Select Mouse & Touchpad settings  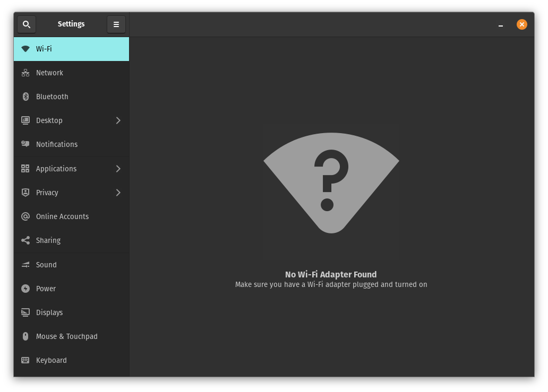click(66, 336)
